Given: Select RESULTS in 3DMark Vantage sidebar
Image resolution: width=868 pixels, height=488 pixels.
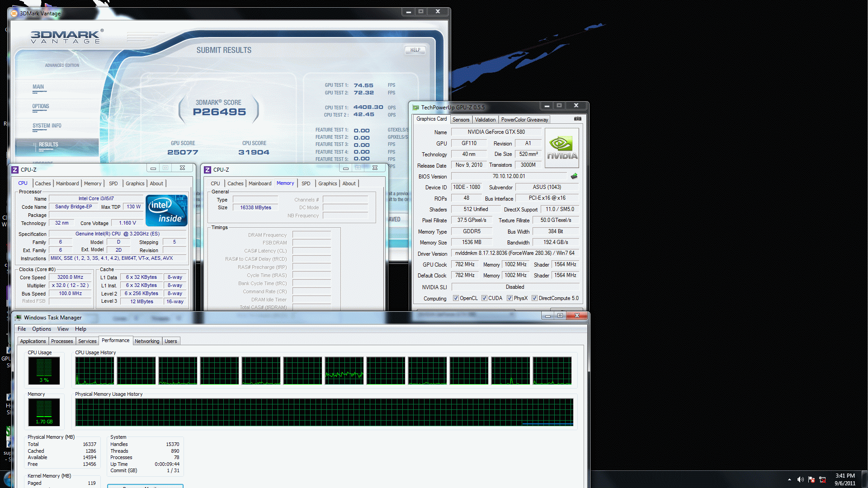Looking at the screenshot, I should pos(48,145).
